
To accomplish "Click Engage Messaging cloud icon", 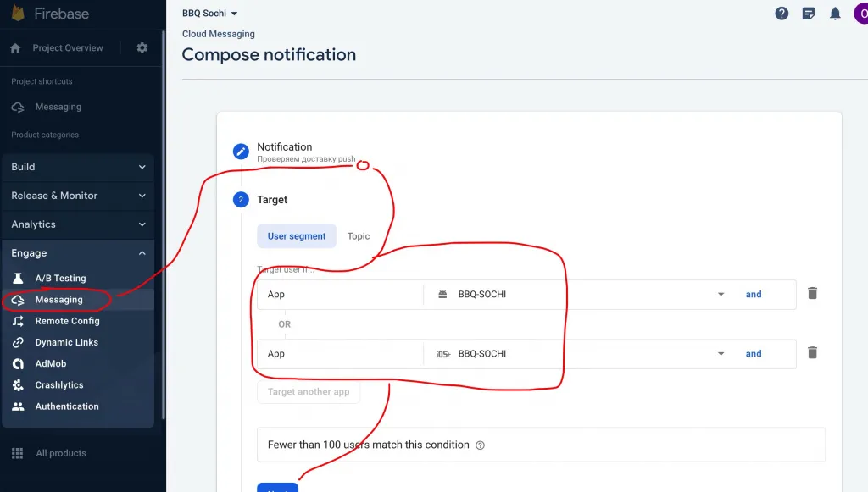I will (18, 300).
